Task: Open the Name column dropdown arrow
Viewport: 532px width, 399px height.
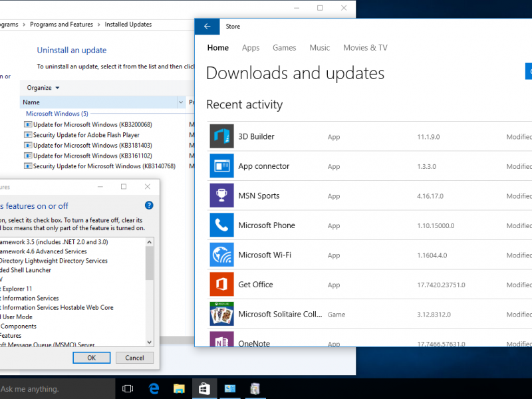Action: point(181,102)
